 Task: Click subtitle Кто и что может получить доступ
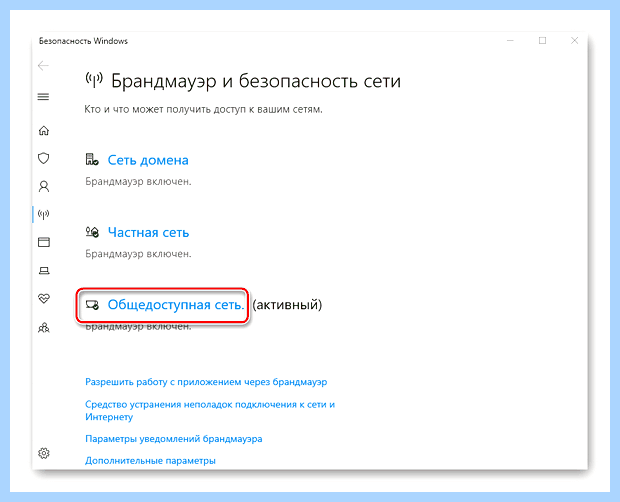tap(203, 109)
